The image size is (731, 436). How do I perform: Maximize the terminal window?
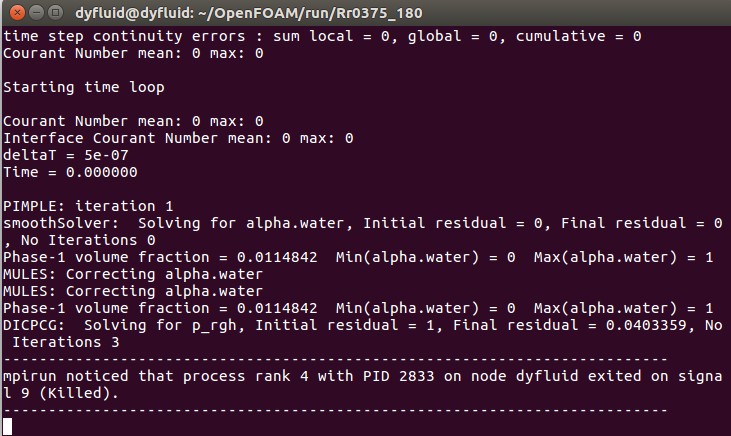tap(54, 12)
